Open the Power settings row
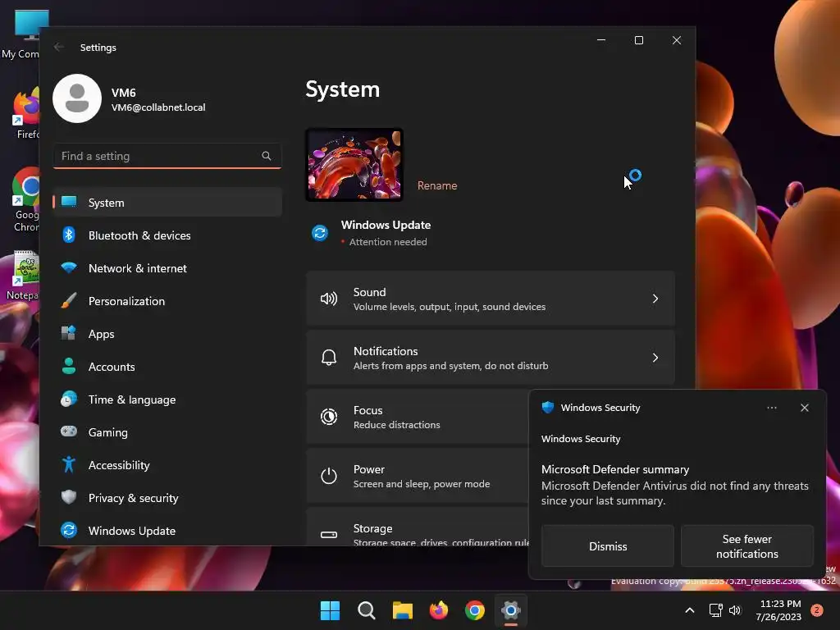This screenshot has height=630, width=840. click(x=418, y=476)
